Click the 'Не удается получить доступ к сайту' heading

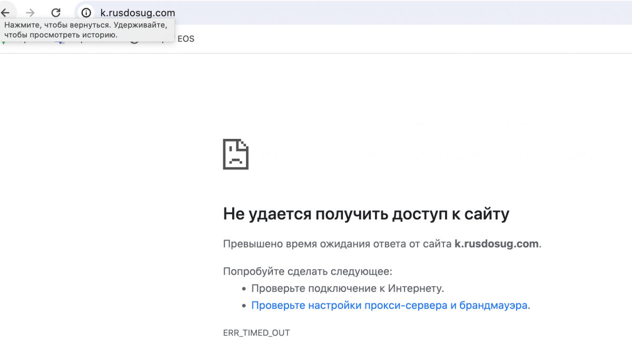pyautogui.click(x=366, y=214)
